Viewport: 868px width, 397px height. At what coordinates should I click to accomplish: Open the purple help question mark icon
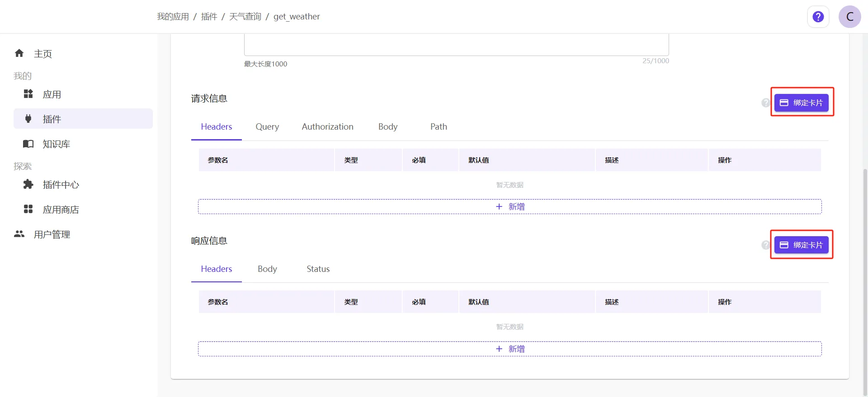pyautogui.click(x=818, y=17)
